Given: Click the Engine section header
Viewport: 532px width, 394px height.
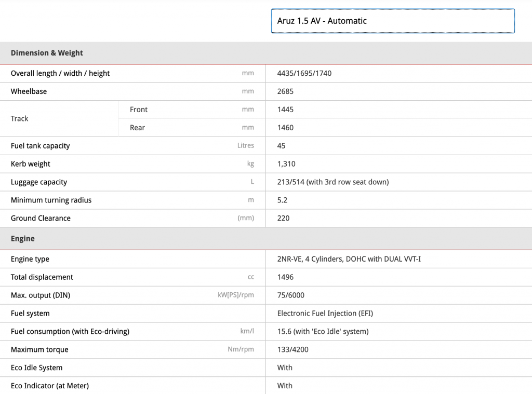Looking at the screenshot, I should (x=23, y=239).
